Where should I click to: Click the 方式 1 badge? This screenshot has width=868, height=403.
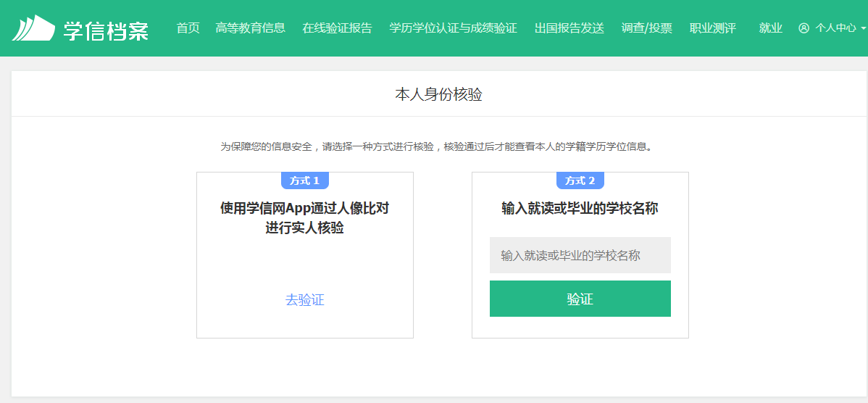tap(304, 180)
